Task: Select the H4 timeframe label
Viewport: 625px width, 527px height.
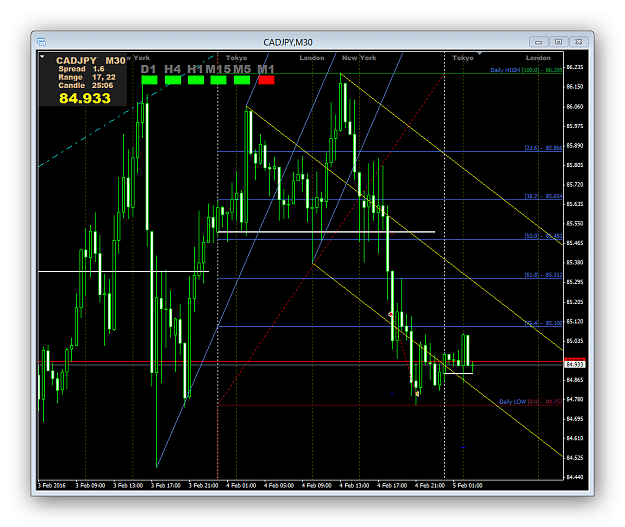Action: click(x=173, y=69)
